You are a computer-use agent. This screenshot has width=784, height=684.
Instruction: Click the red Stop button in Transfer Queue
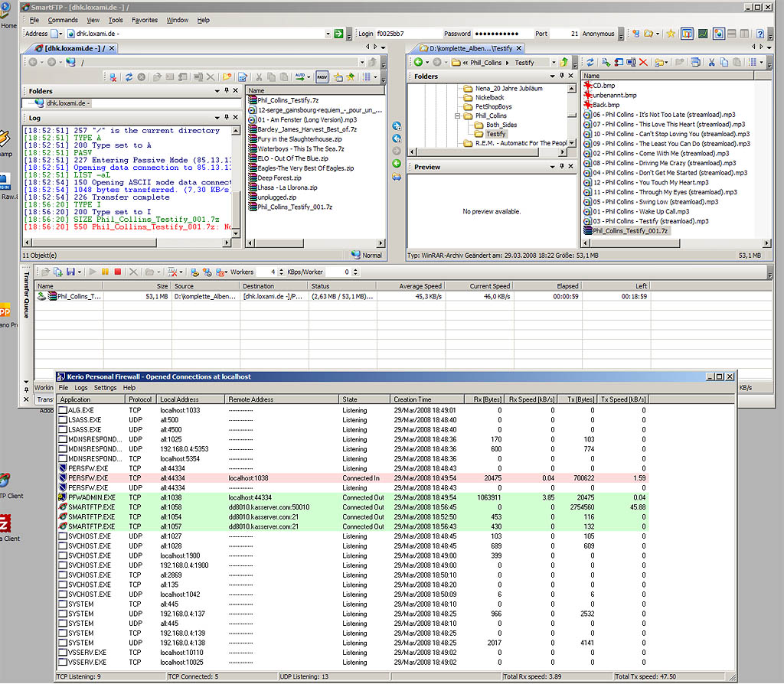pyautogui.click(x=117, y=272)
